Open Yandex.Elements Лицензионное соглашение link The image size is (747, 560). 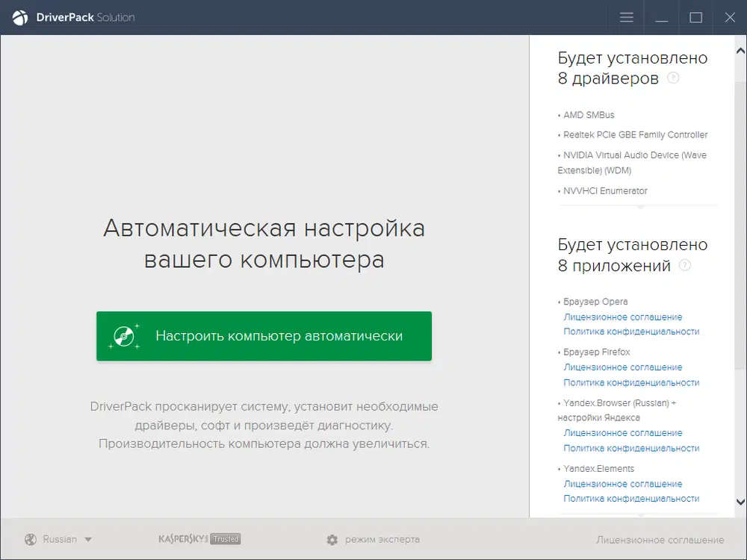pyautogui.click(x=623, y=485)
